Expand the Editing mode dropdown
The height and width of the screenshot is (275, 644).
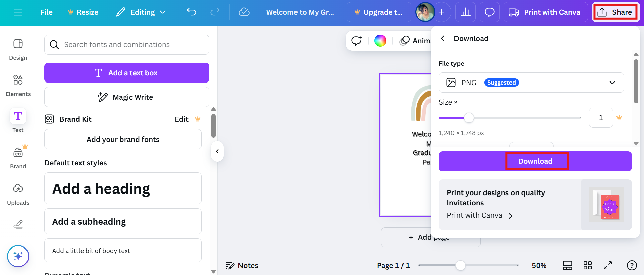click(141, 12)
